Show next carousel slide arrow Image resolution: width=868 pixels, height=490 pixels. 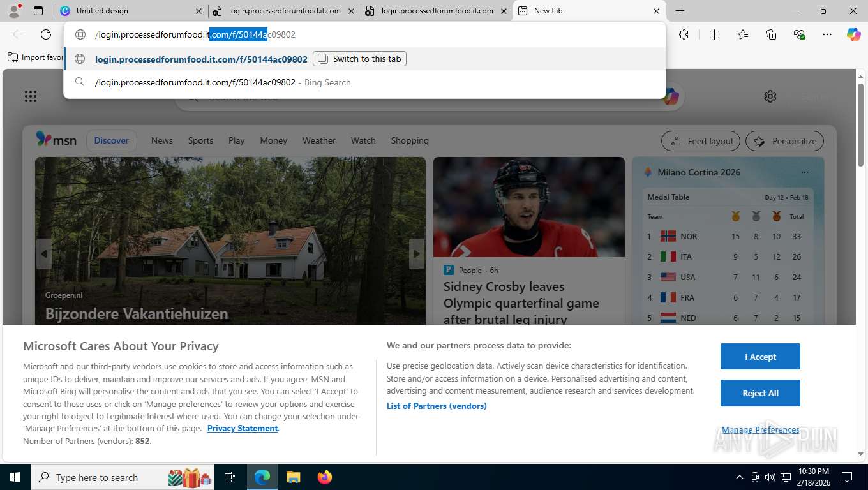pyautogui.click(x=417, y=254)
